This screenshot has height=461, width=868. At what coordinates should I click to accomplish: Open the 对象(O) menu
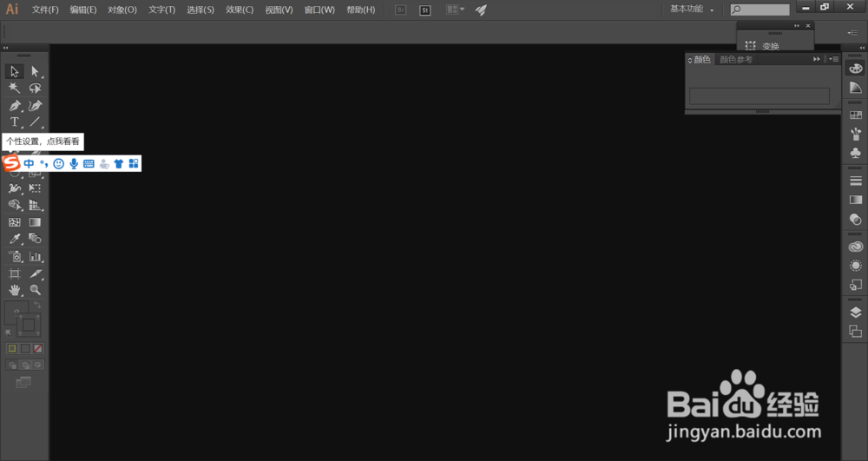[x=122, y=10]
